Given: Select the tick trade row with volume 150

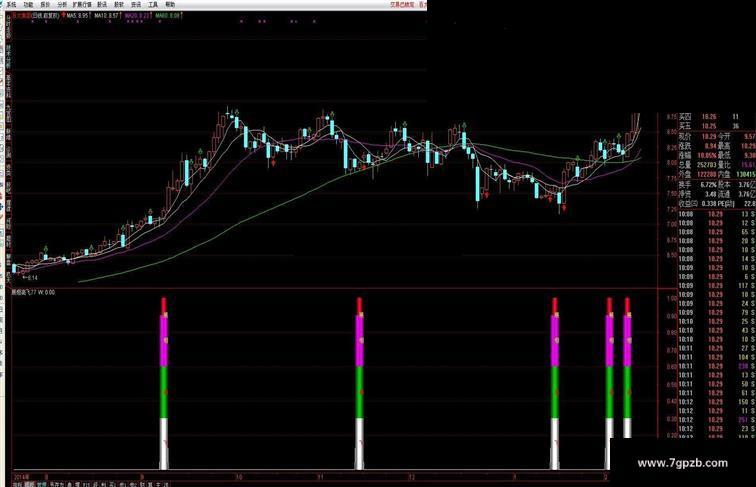Looking at the screenshot, I should [717, 402].
